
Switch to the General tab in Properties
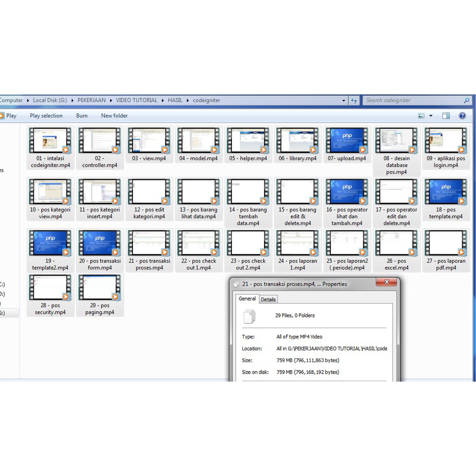point(247,299)
